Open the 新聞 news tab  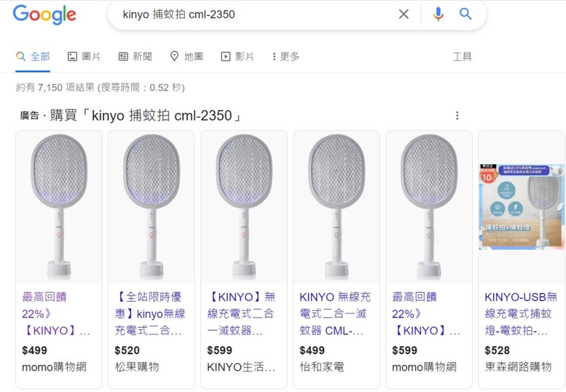pos(135,56)
